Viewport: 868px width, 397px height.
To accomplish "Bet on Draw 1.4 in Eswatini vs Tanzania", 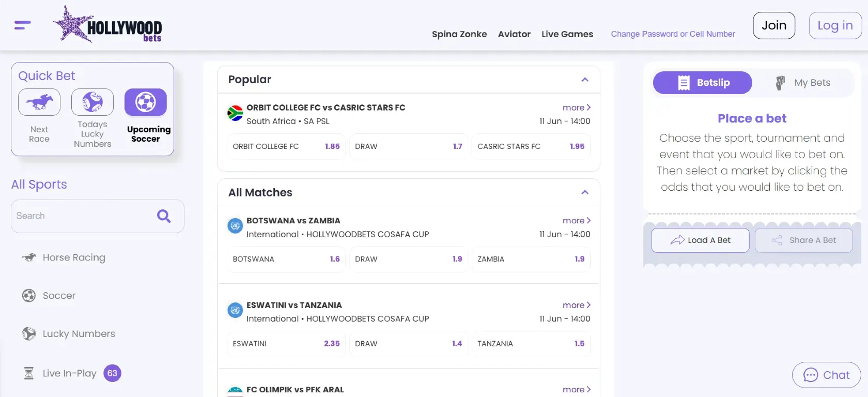I will pos(409,344).
